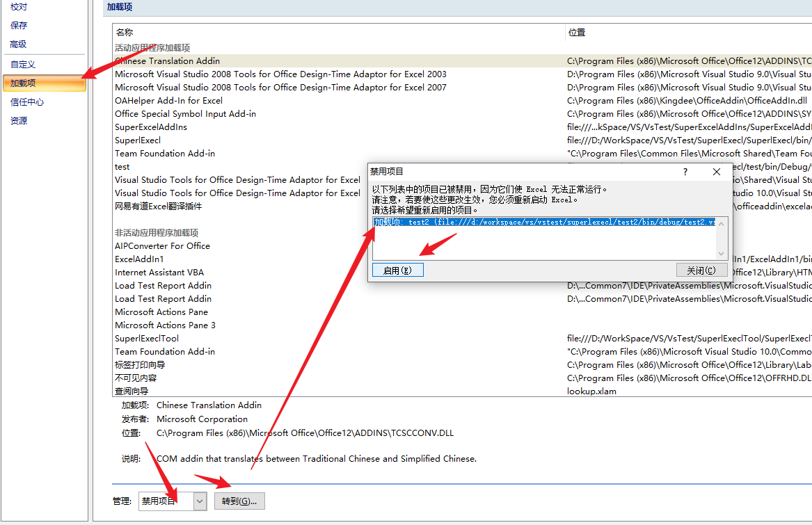Select the 加载项 sidebar category

(x=44, y=83)
